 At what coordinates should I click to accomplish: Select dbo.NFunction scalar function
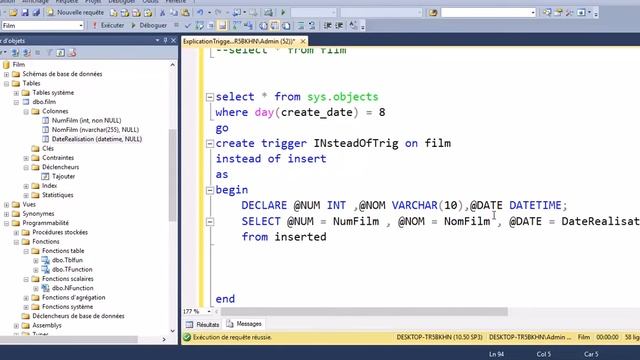tap(72, 288)
